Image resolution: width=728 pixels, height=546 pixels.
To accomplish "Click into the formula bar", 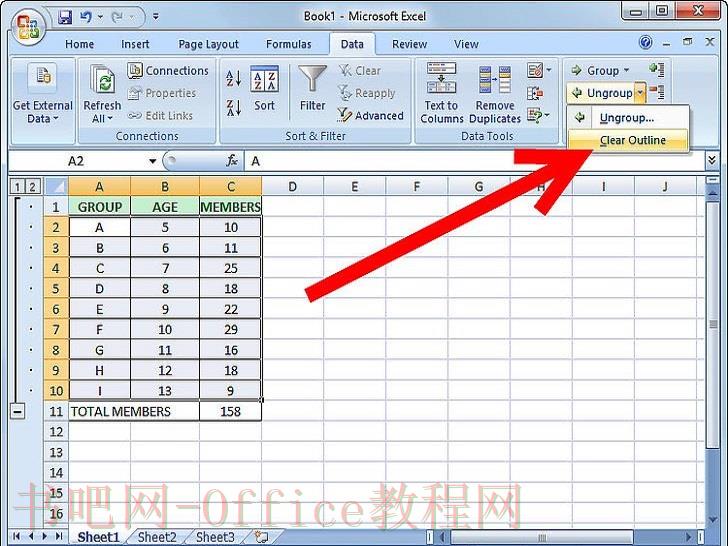I will pyautogui.click(x=474, y=161).
